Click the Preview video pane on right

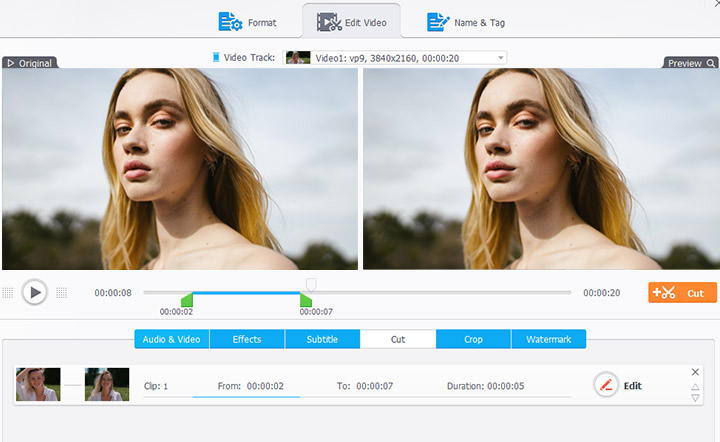pyautogui.click(x=541, y=169)
